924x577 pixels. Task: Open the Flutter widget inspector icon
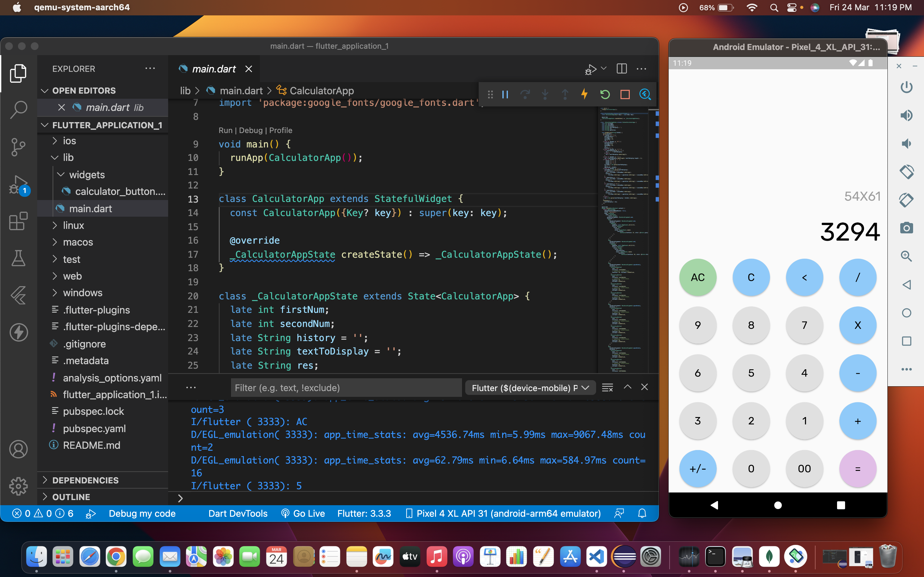(x=645, y=94)
